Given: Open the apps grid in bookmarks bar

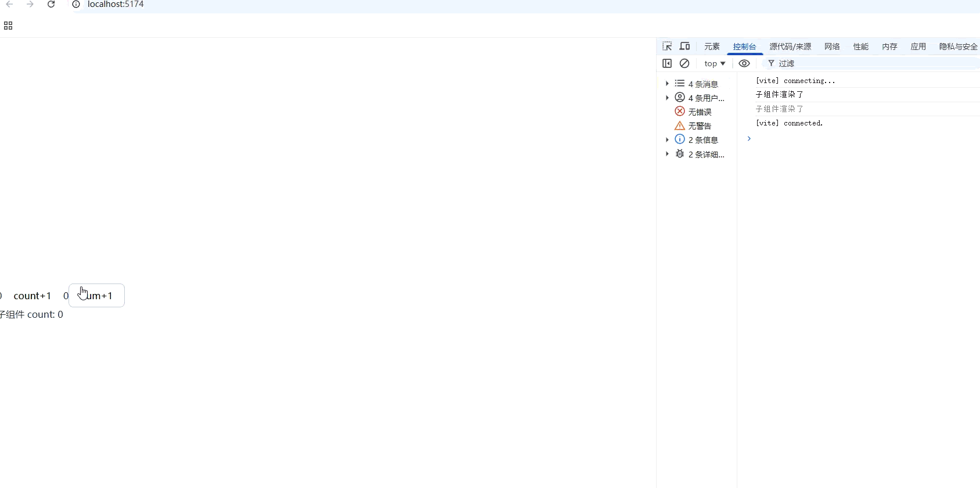Looking at the screenshot, I should click(8, 26).
